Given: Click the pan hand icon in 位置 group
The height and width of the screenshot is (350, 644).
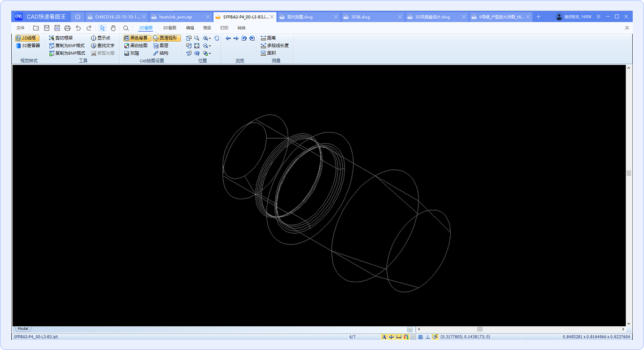Looking at the screenshot, I should click(x=216, y=38).
